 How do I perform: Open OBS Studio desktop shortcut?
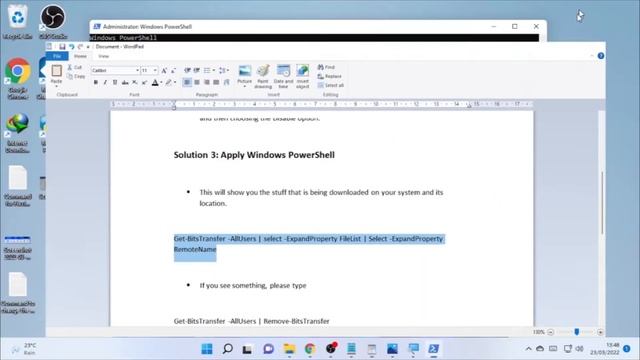click(53, 22)
